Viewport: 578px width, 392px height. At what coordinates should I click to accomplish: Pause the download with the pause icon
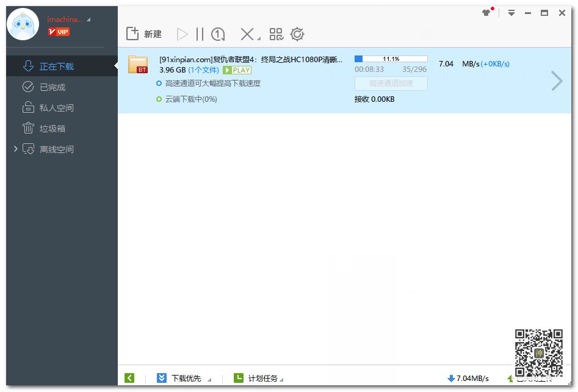[200, 34]
